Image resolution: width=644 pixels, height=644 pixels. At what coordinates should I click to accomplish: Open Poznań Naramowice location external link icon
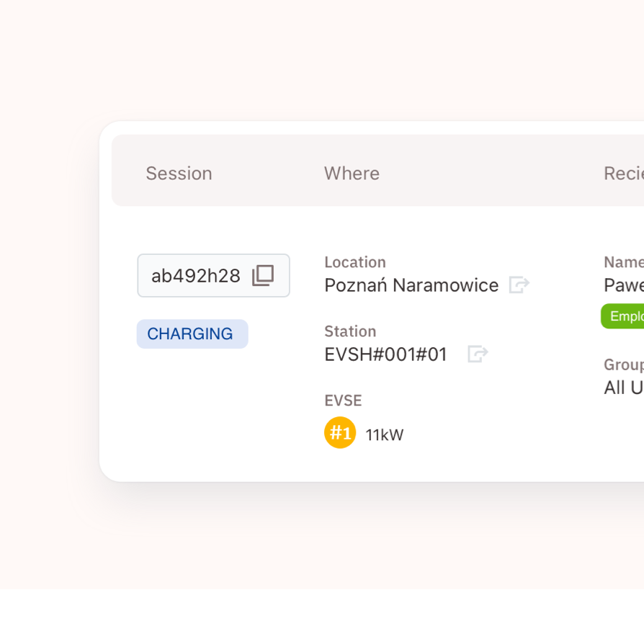tap(519, 285)
